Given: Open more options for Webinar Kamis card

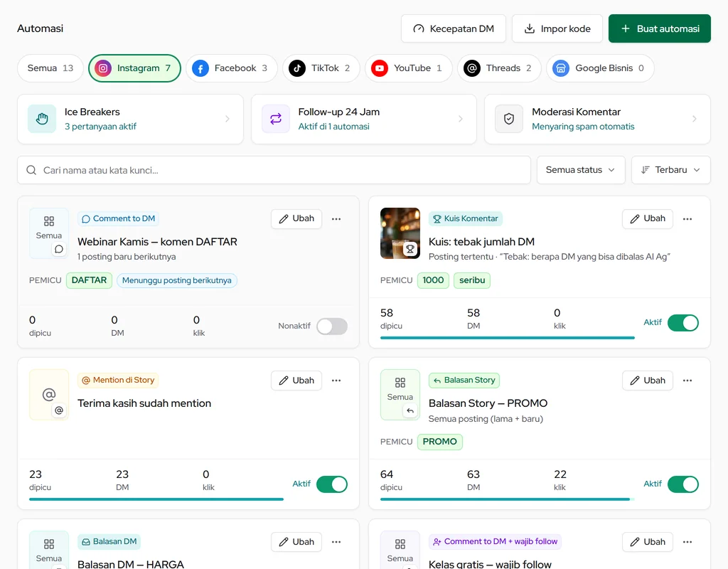Looking at the screenshot, I should 336,219.
